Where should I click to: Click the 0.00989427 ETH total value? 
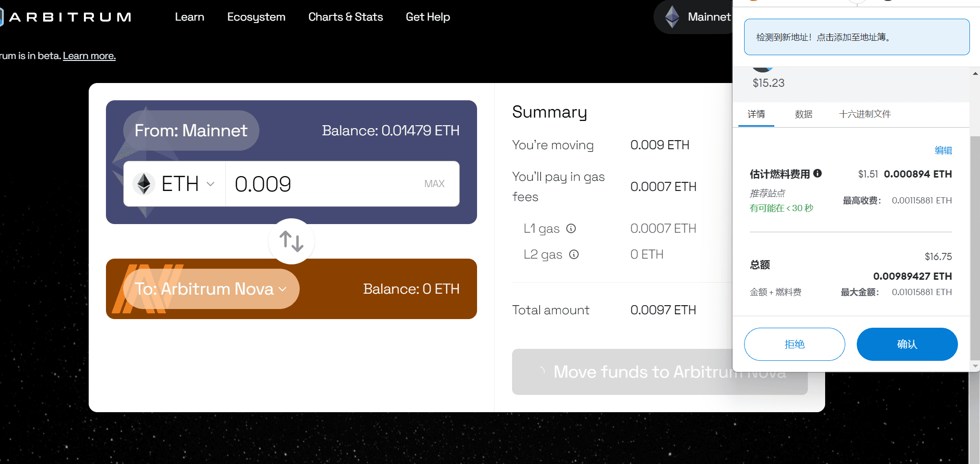(912, 276)
